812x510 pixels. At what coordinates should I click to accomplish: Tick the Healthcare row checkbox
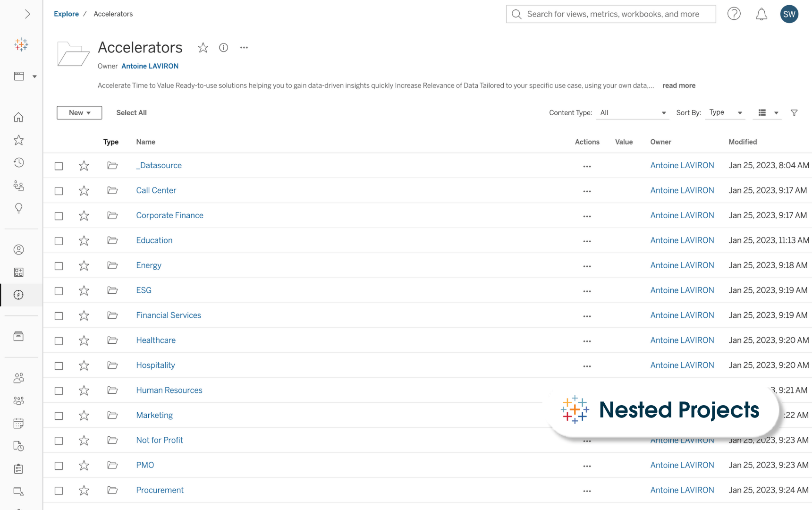coord(59,341)
